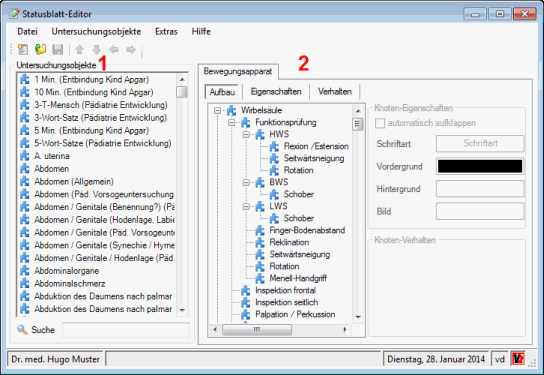This screenshot has width=544, height=375.
Task: Collapse the LWS tree node
Action: [246, 206]
